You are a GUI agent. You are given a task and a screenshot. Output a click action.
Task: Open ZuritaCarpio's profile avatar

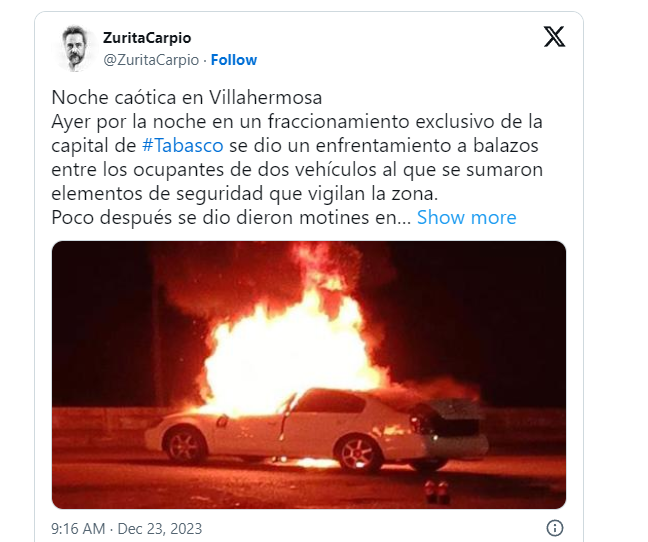click(x=74, y=48)
